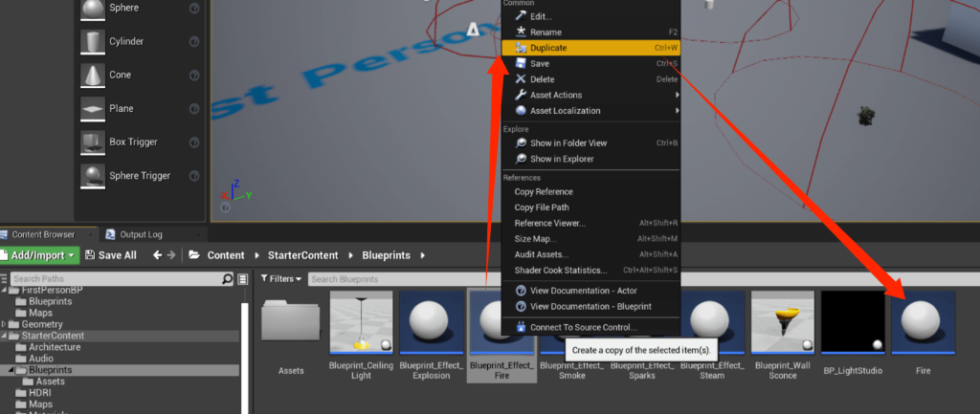980x414 pixels.
Task: Open Size Map... from menu
Action: click(590, 238)
